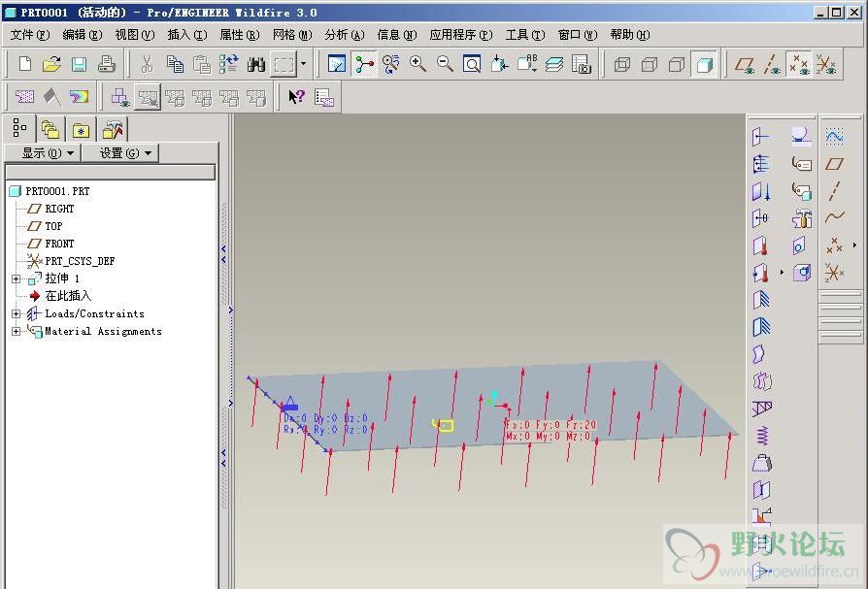Select PRT0001.PRT root node
868x589 pixels.
click(x=57, y=191)
